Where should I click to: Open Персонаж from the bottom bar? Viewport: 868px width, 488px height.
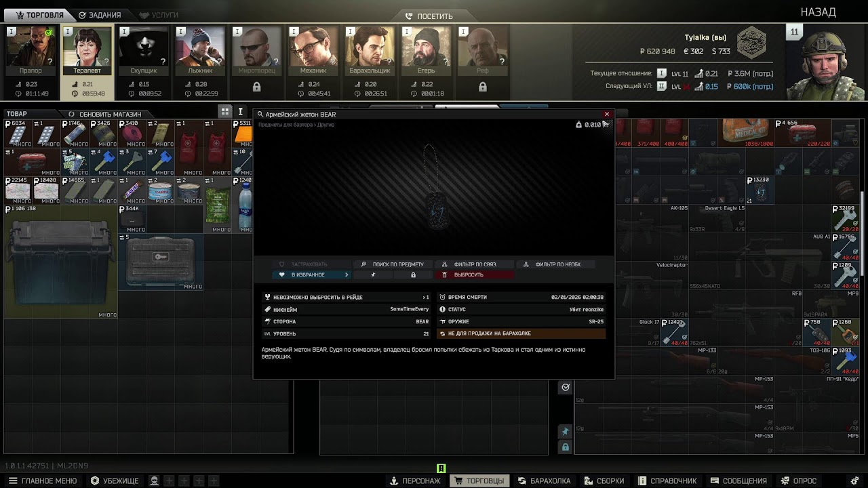coord(415,481)
